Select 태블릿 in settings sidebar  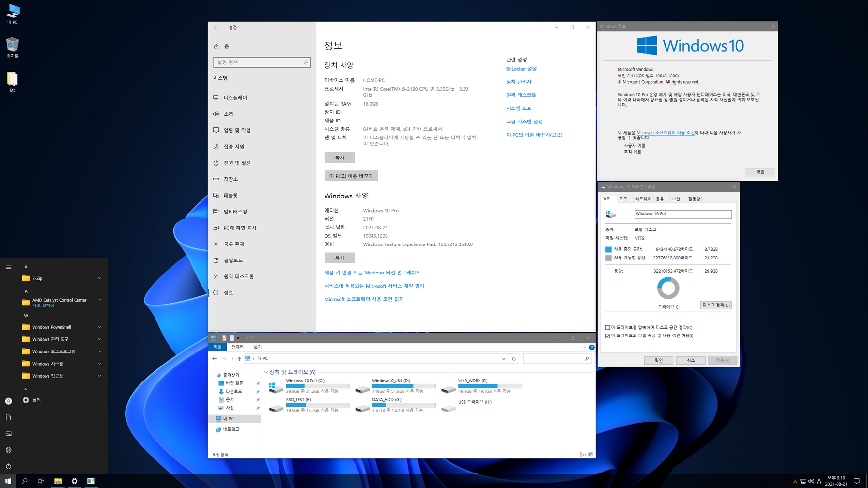(x=262, y=195)
